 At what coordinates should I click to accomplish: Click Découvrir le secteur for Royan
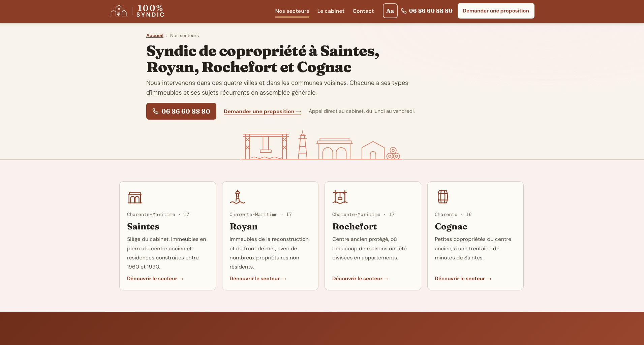[x=258, y=279]
